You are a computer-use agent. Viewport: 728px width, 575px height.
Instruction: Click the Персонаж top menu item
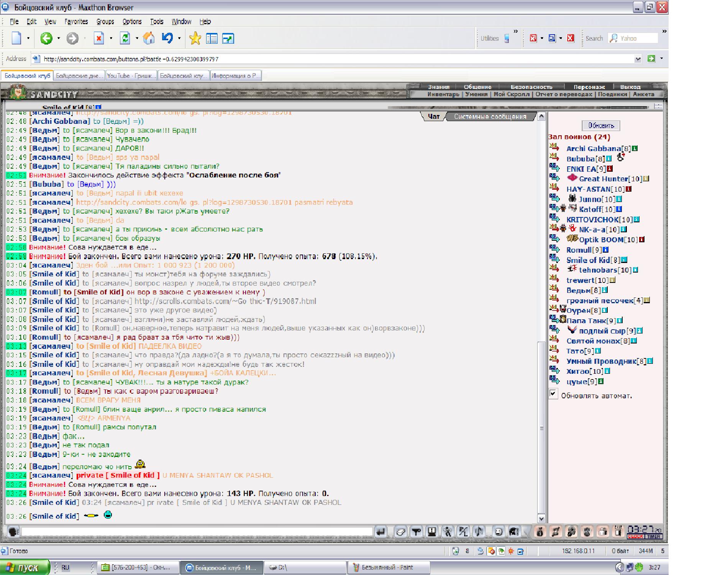(589, 87)
